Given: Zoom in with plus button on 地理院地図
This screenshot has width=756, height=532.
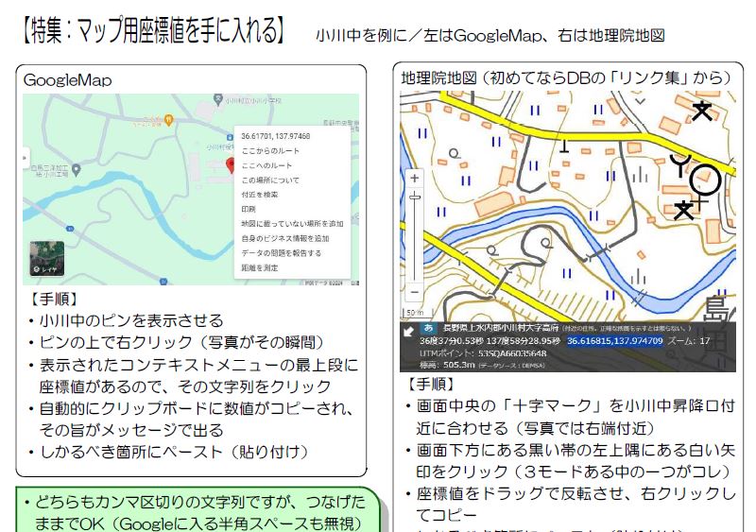Looking at the screenshot, I should [415, 178].
